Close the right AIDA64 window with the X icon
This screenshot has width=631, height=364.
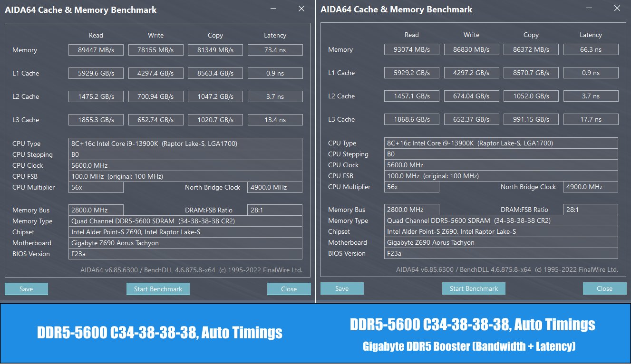[x=617, y=9]
